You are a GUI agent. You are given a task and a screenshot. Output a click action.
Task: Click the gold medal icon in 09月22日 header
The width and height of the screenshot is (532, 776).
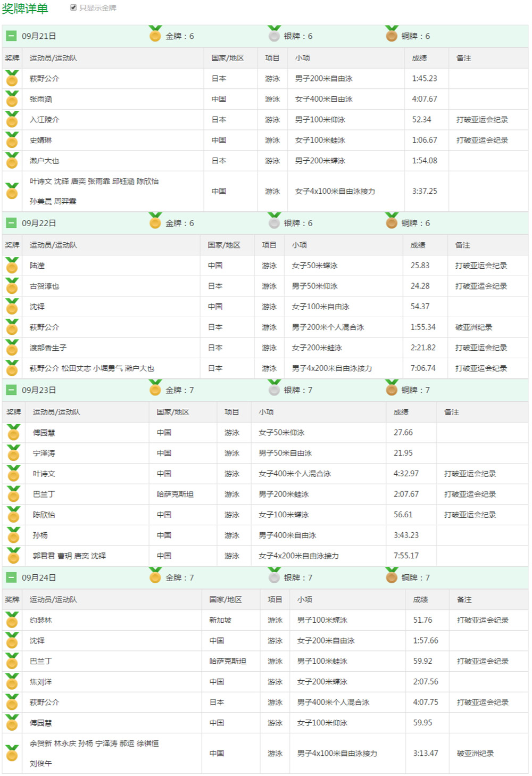point(155,223)
